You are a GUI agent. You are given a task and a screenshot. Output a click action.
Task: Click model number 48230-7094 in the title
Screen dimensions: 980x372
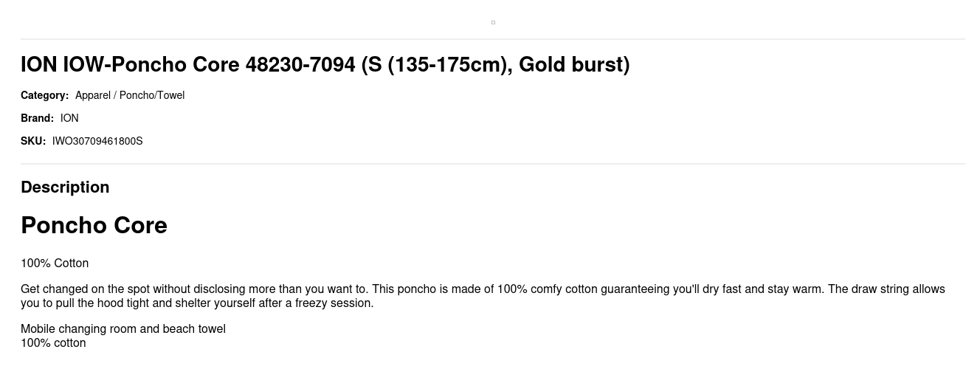300,65
